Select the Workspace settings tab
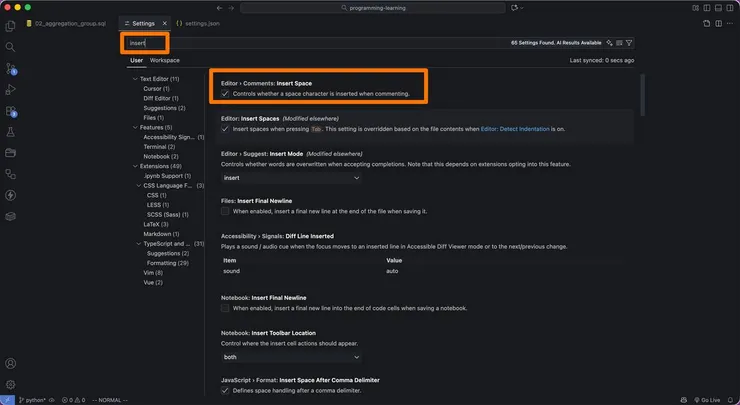Viewport: 740px width, 405px height. click(x=165, y=60)
